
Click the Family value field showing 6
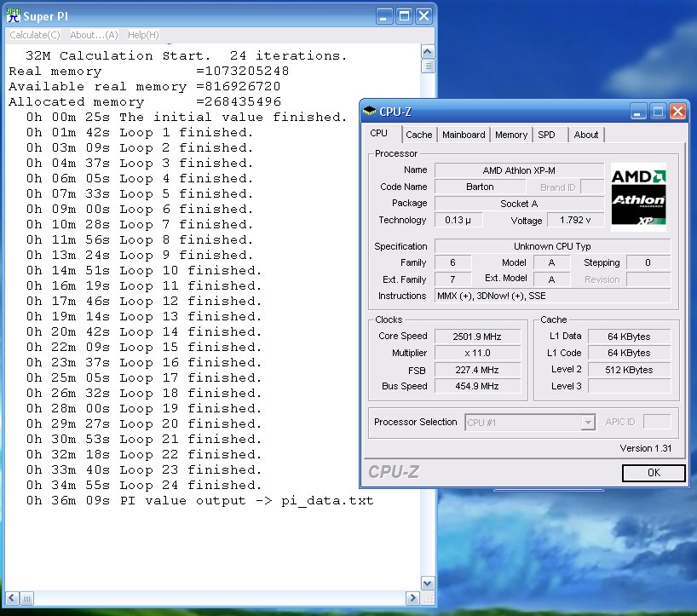point(453,262)
